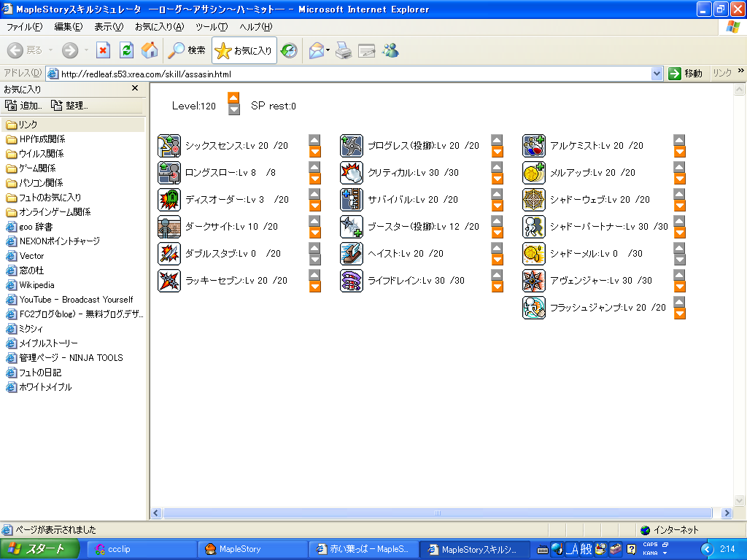Open the Mail button dropdown
747x560 pixels.
click(328, 50)
